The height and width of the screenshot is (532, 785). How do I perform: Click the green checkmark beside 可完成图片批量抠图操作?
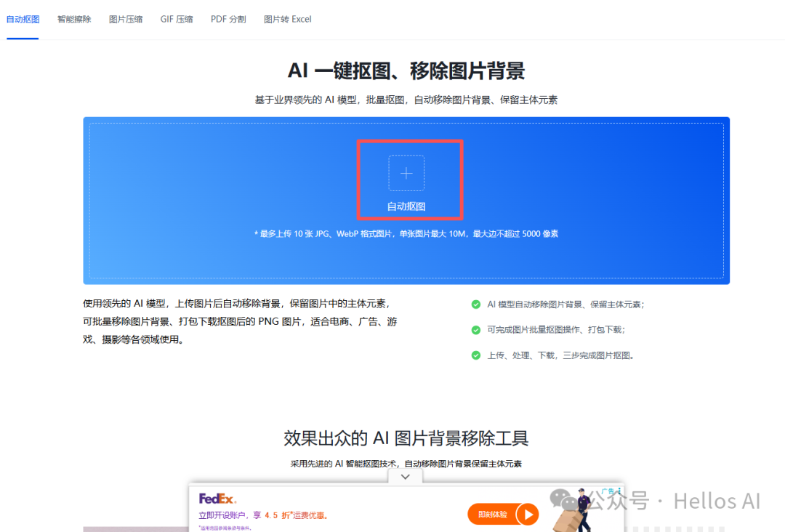[476, 330]
